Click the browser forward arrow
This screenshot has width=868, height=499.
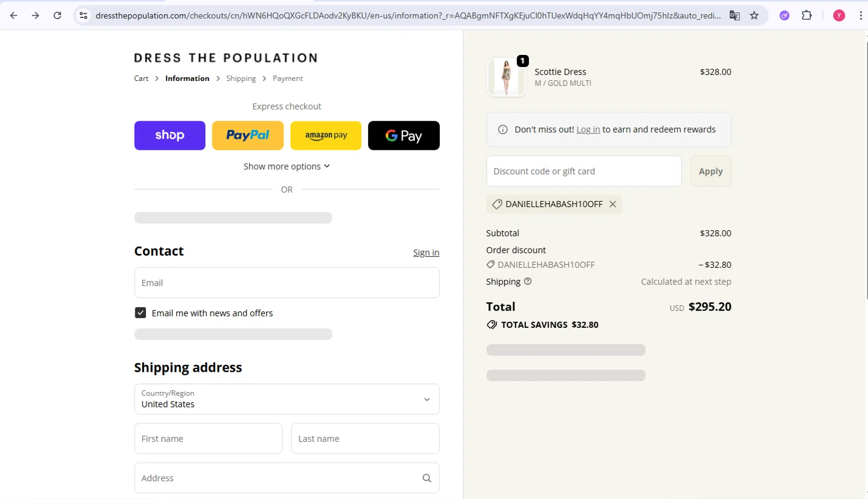pyautogui.click(x=35, y=16)
